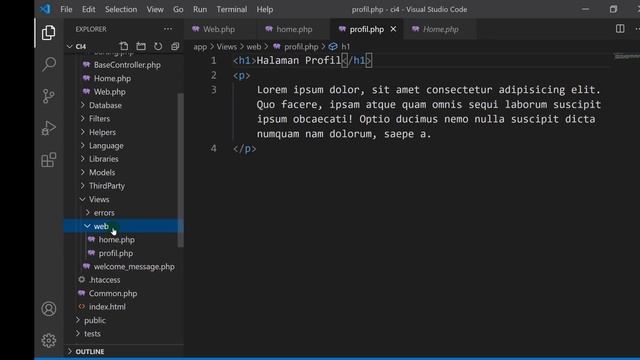Click the app breadcrumb segment
The image size is (640, 360).
[200, 47]
